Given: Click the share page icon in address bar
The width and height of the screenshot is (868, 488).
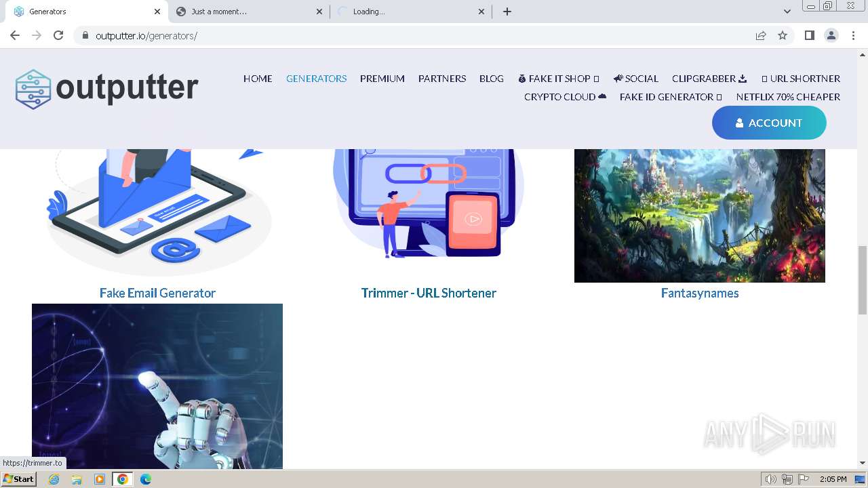Looking at the screenshot, I should 761,35.
